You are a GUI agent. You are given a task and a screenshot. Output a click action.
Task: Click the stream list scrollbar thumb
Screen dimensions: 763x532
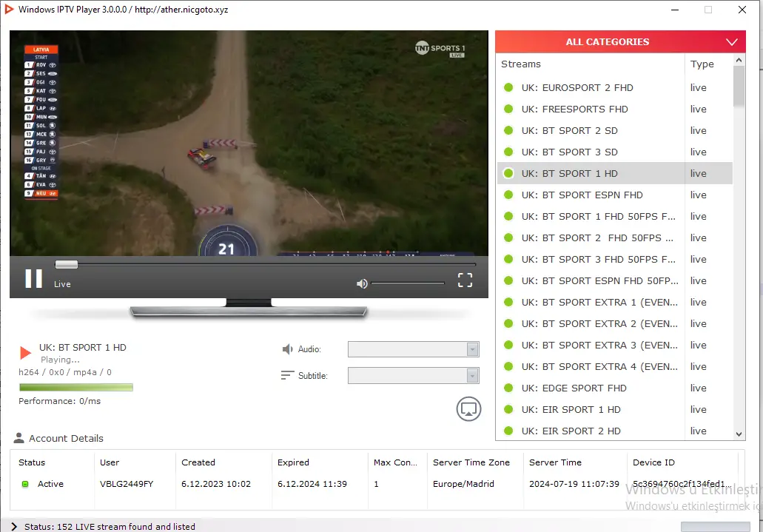(739, 86)
